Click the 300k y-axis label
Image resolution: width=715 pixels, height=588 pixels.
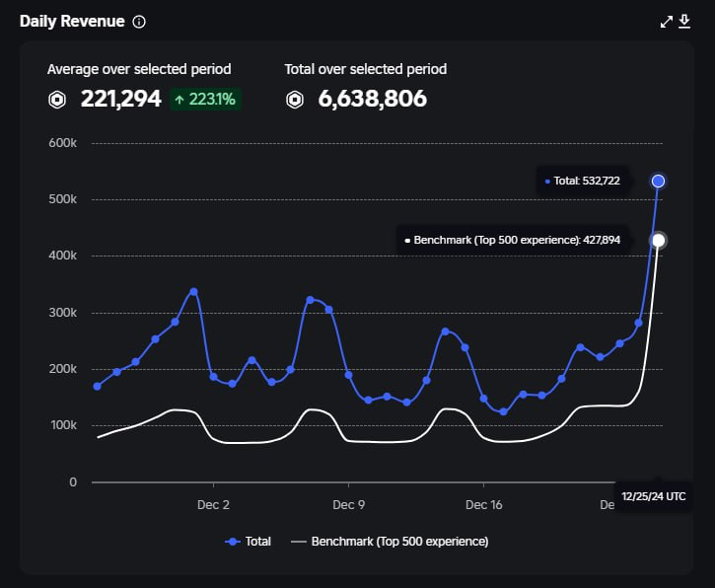[63, 313]
